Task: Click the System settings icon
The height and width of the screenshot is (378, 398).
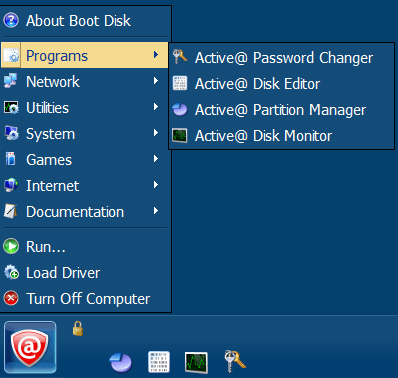Action: 11,133
